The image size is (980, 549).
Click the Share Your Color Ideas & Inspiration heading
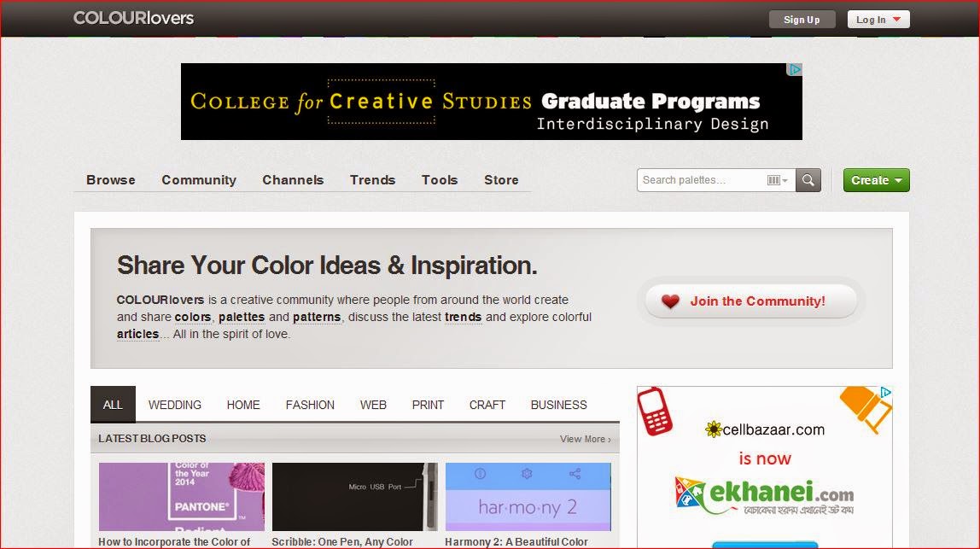(327, 266)
